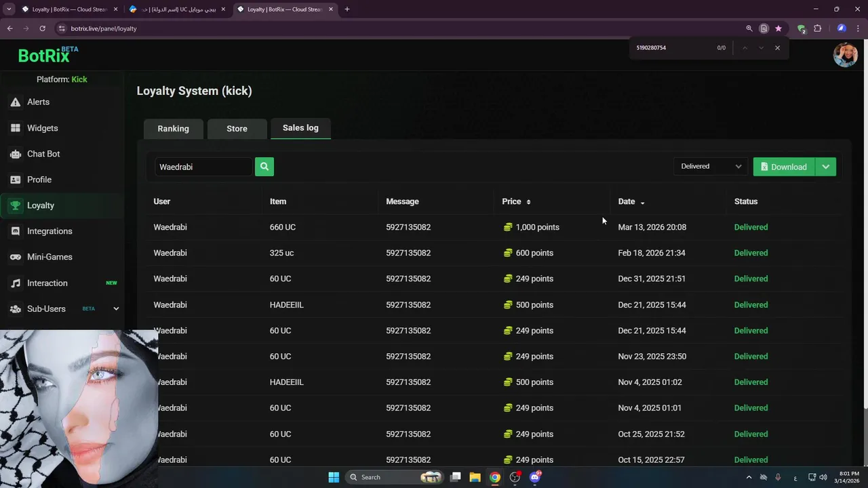Click the 660 UC item cell

click(x=283, y=227)
